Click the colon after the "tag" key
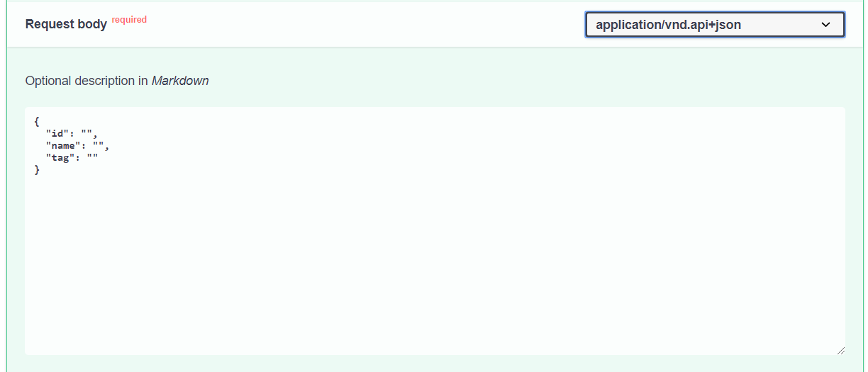Viewport: 868px width, 372px height. point(77,158)
